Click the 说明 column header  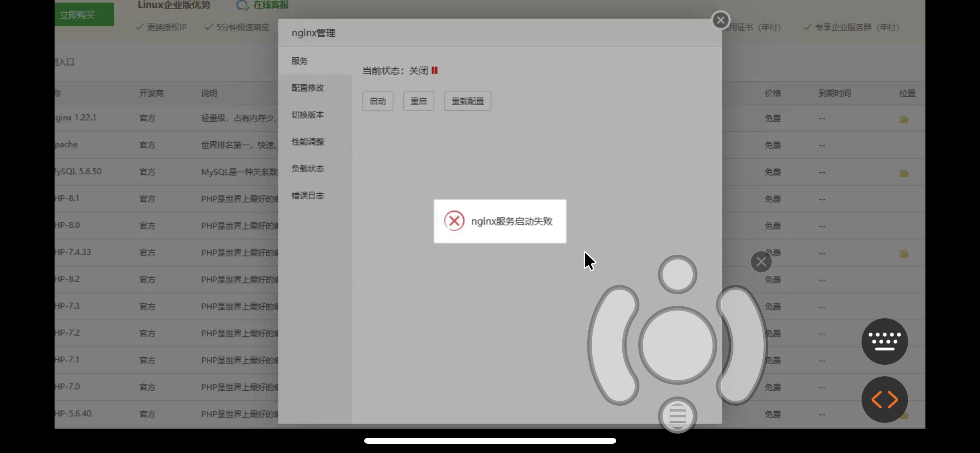point(209,93)
